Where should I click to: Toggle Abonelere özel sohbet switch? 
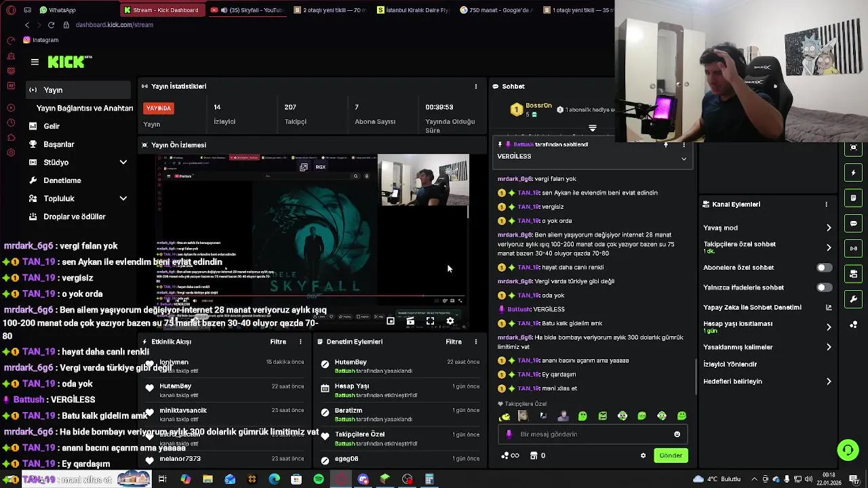823,268
